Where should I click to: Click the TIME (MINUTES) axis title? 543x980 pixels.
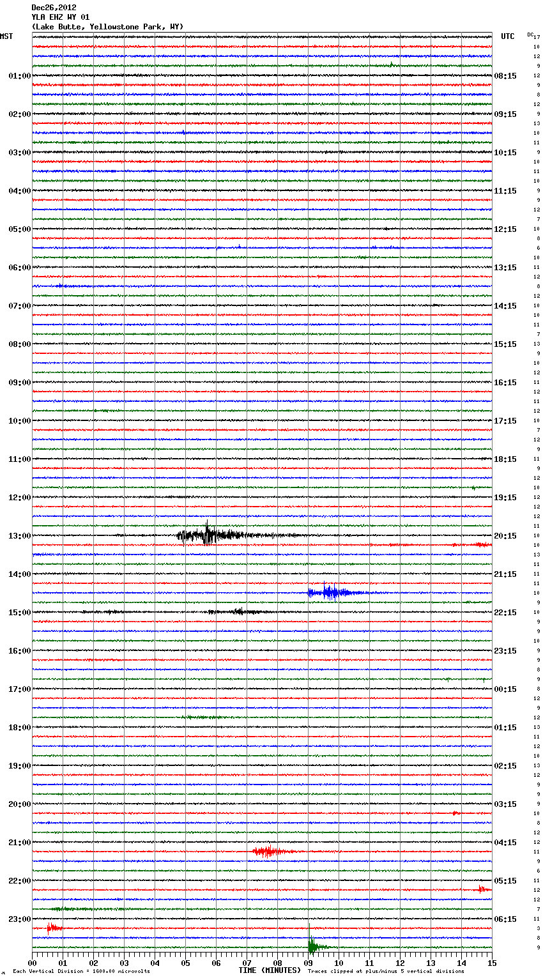tap(270, 970)
